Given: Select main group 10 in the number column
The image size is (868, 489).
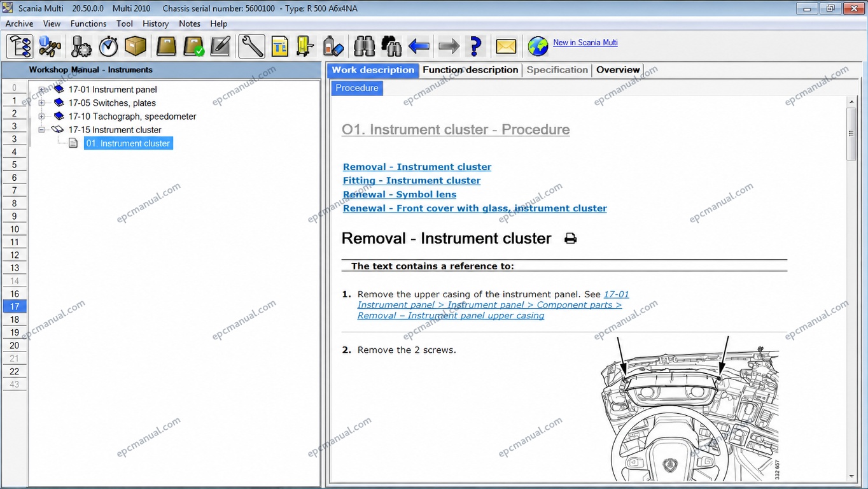Looking at the screenshot, I should click(x=15, y=229).
